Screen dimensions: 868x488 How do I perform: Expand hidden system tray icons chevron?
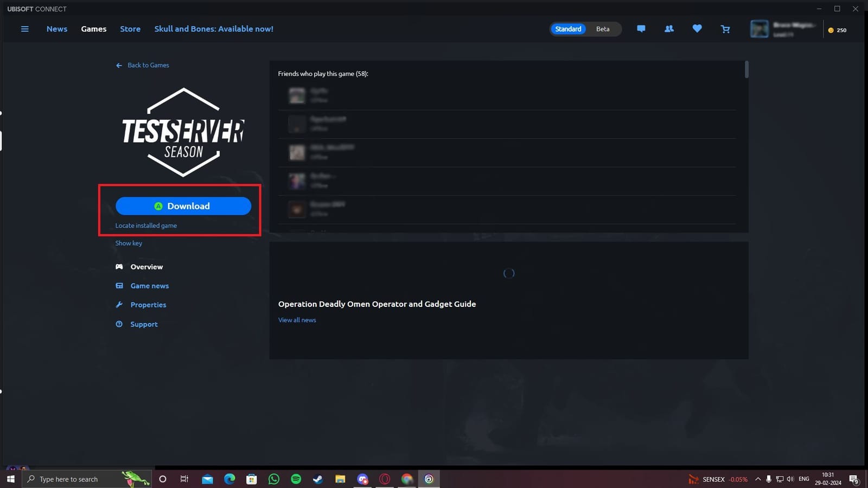click(758, 479)
